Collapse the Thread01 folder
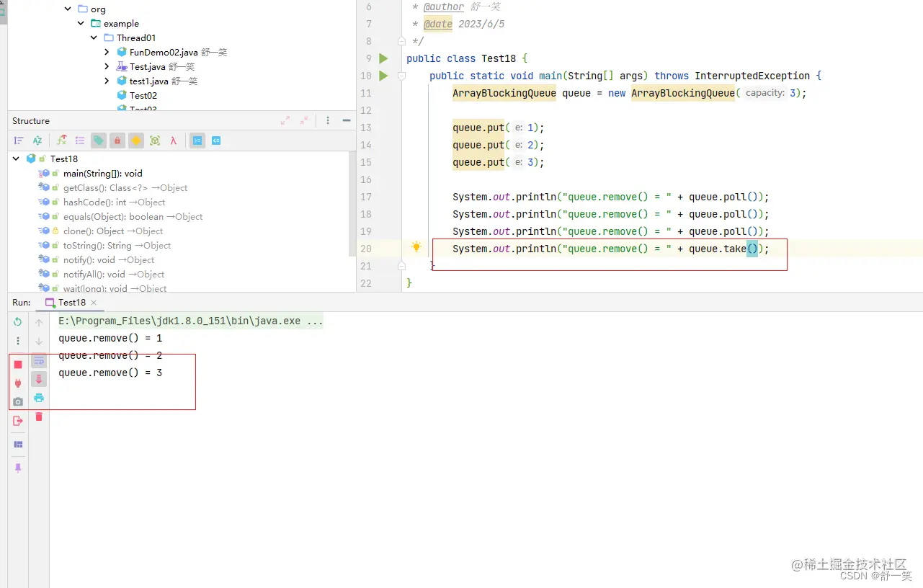Image resolution: width=923 pixels, height=588 pixels. pos(94,37)
